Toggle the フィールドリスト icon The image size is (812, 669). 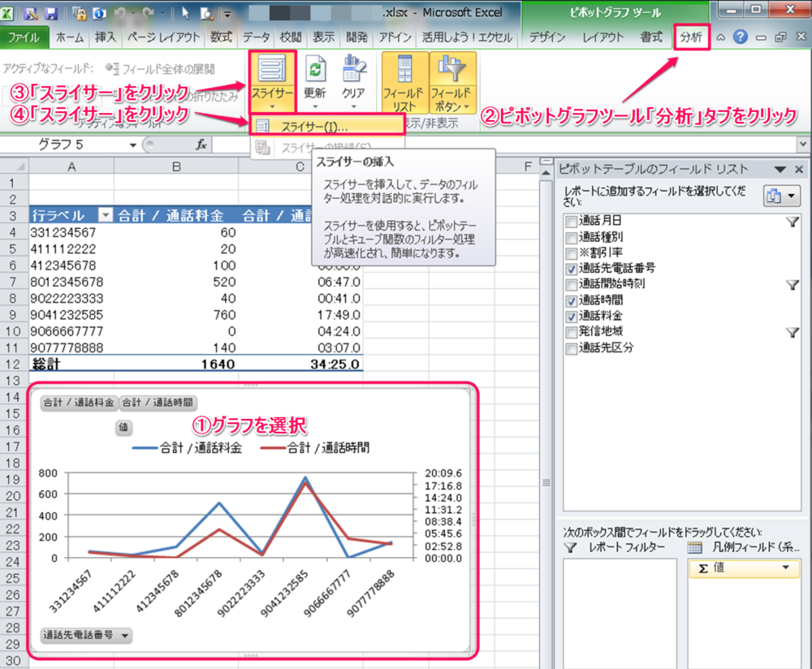pyautogui.click(x=404, y=73)
